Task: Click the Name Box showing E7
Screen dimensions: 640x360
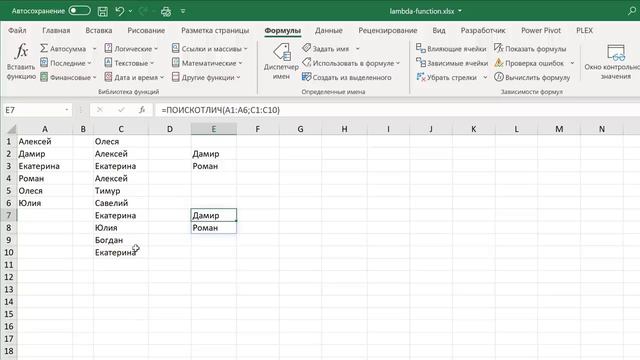Action: (x=33, y=110)
